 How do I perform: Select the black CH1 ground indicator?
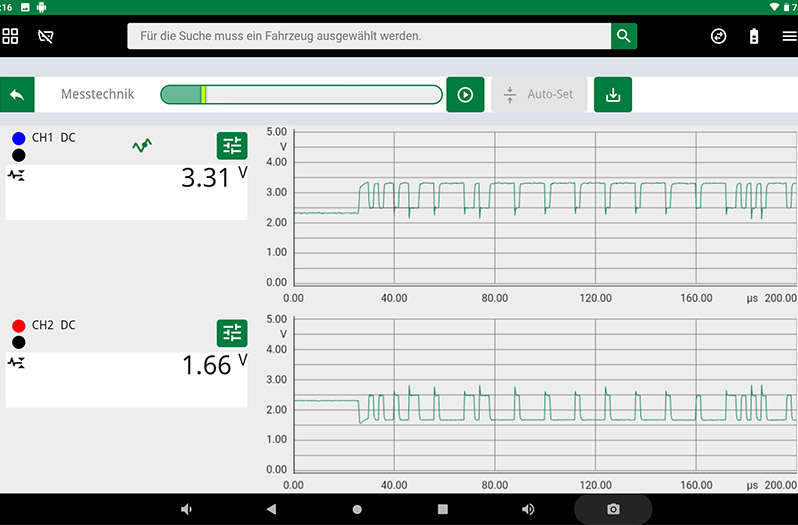click(x=19, y=155)
